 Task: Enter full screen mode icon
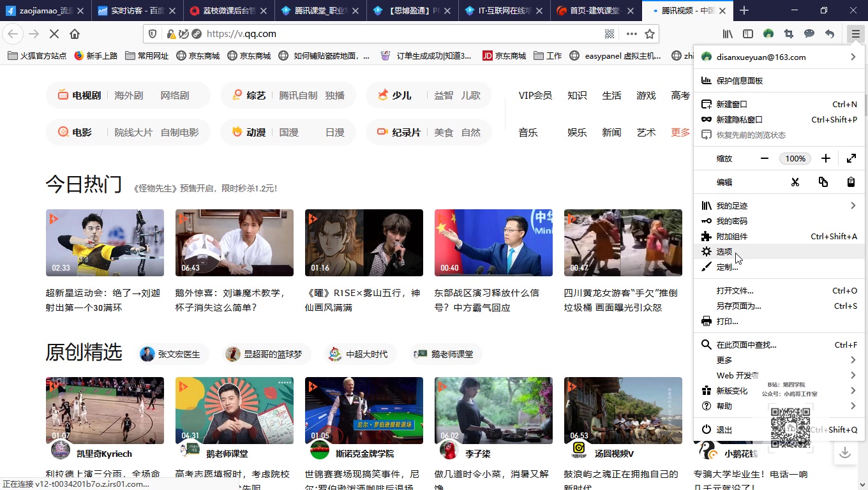851,158
